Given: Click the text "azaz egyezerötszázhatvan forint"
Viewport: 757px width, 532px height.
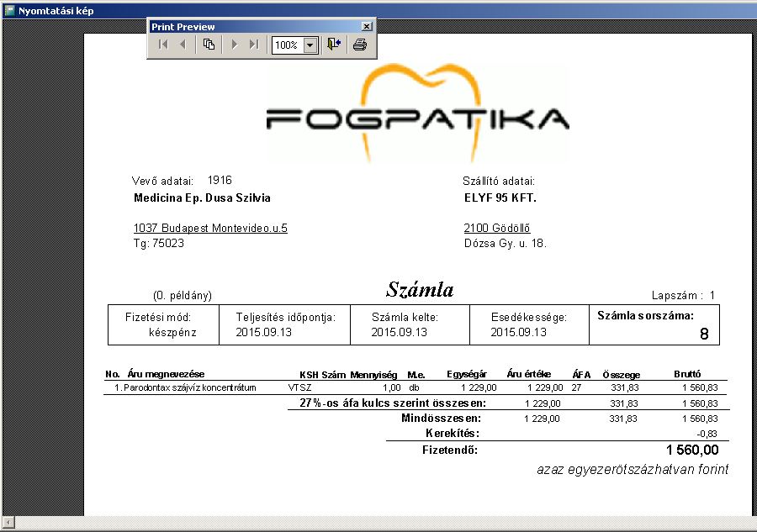Looking at the screenshot, I should (x=633, y=469).
